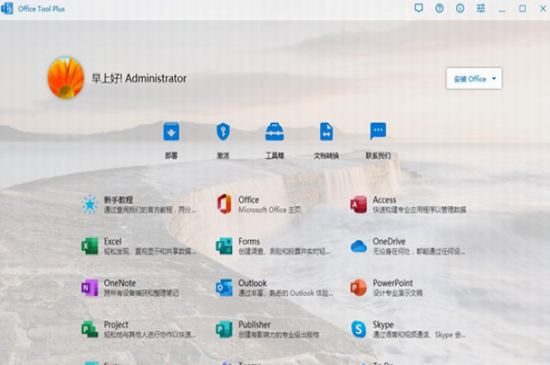This screenshot has height=365, width=550.
Task: Open the OneDrive app entry
Action: (408, 246)
